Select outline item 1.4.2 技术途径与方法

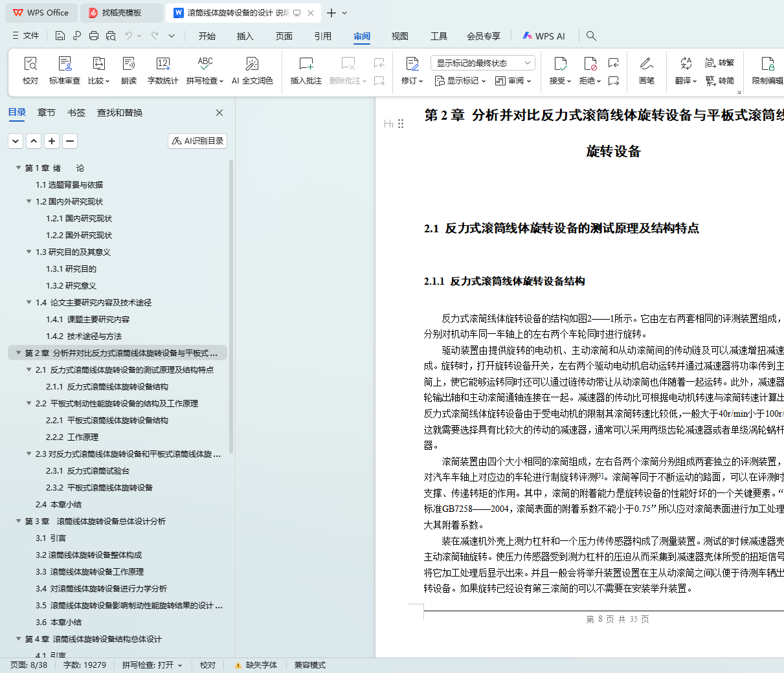tap(84, 336)
